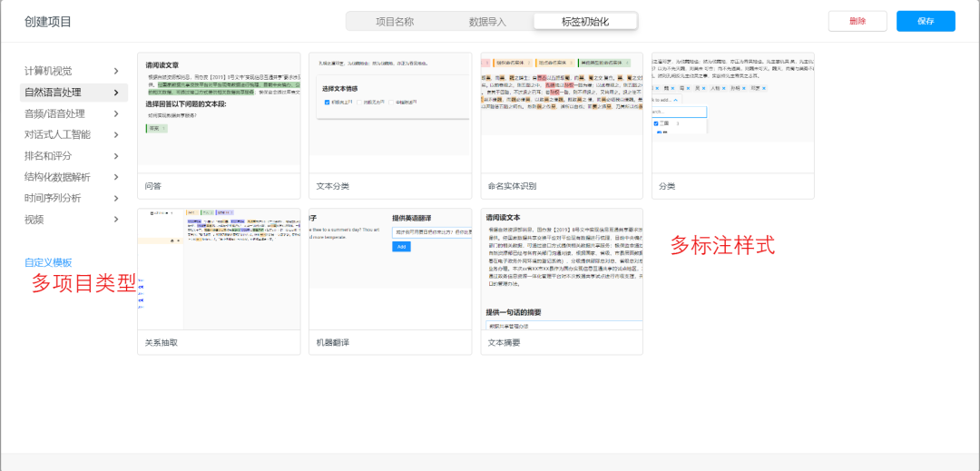Viewport: 980px width, 471px height.
Task: Click the 标签初始化 tab
Action: pyautogui.click(x=585, y=22)
